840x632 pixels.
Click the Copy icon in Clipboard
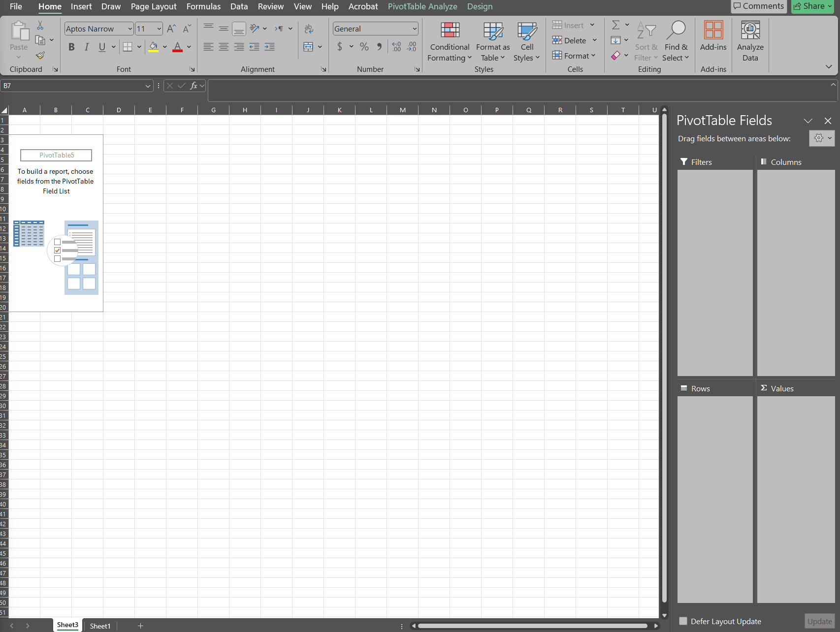tap(40, 40)
